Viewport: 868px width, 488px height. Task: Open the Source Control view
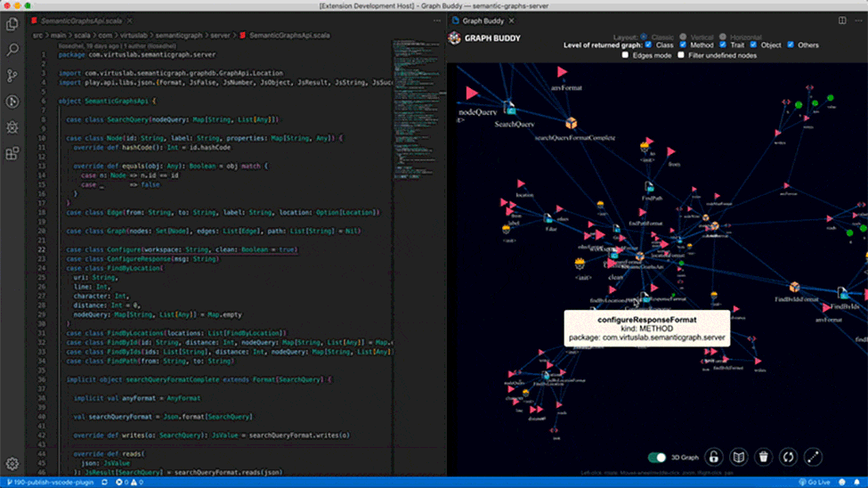tap(12, 76)
